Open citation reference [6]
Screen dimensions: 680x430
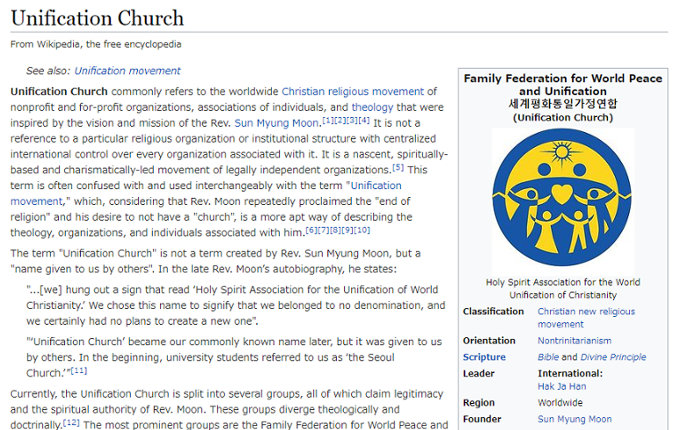(x=311, y=230)
